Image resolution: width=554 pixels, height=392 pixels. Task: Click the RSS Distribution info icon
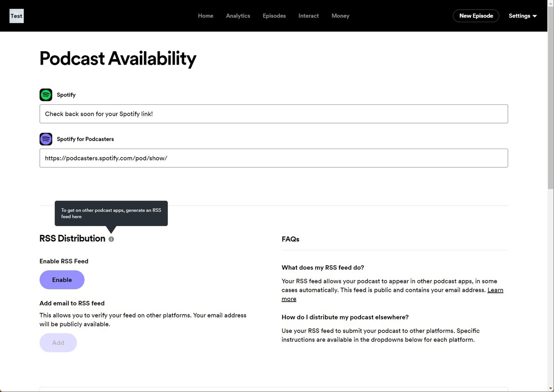pos(111,239)
